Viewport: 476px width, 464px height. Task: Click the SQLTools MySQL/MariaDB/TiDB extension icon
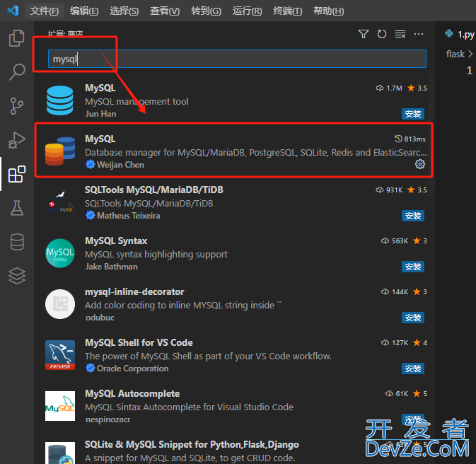click(x=60, y=202)
